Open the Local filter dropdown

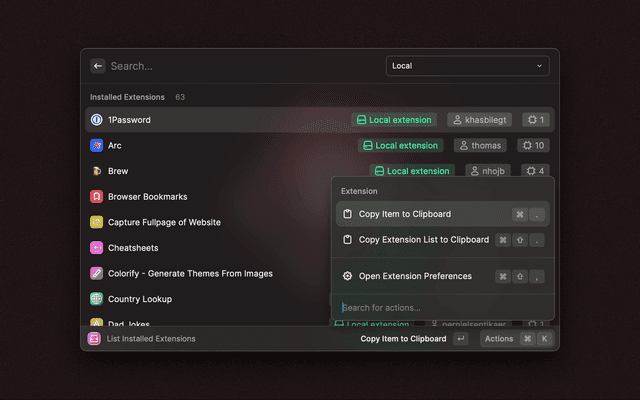point(467,66)
